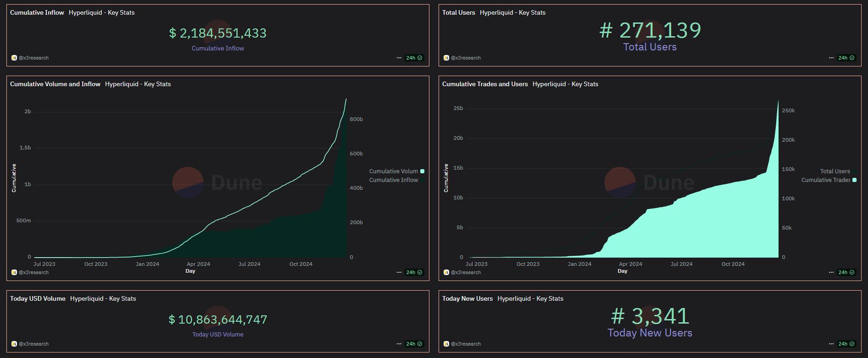This screenshot has height=358, width=868.
Task: Open three-dot menu on Cumulative Trades and Users chart
Action: 831,272
